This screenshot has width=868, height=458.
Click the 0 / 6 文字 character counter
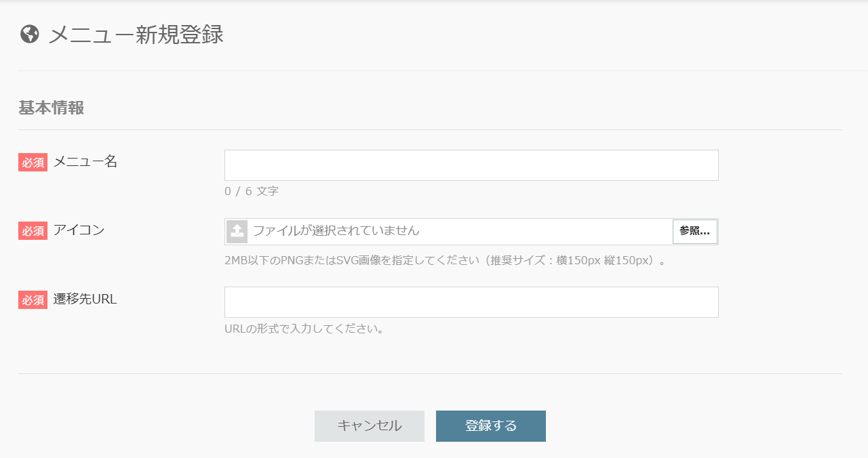pos(251,191)
